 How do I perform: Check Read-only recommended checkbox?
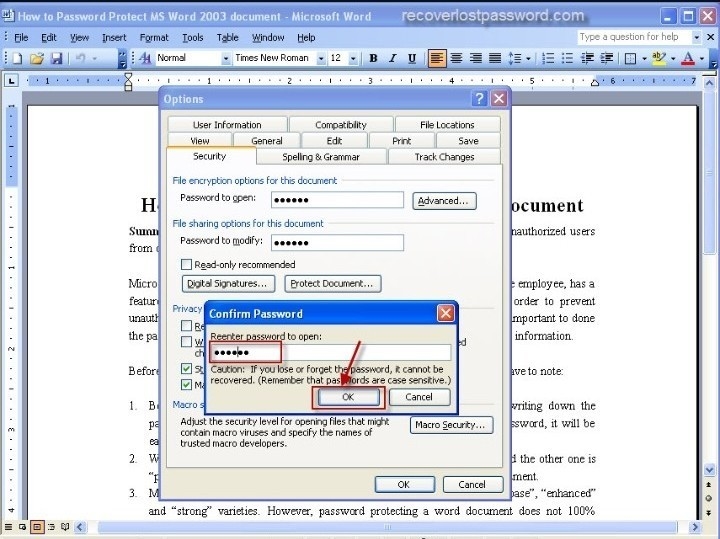click(x=186, y=264)
